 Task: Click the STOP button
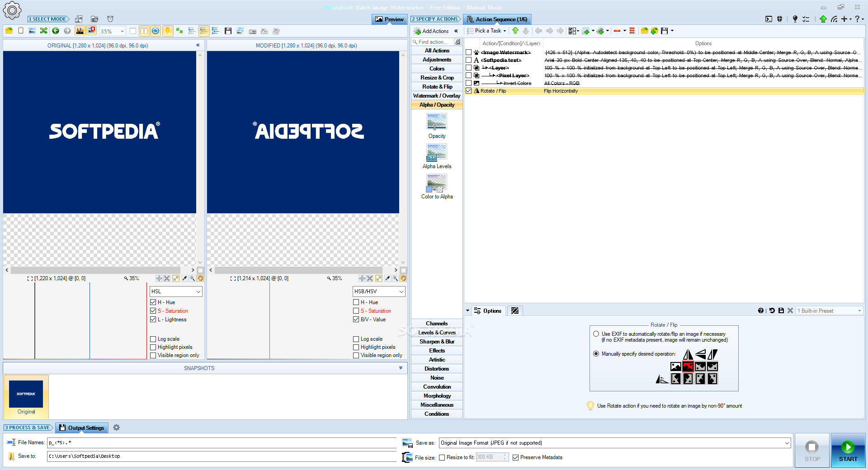pyautogui.click(x=812, y=450)
